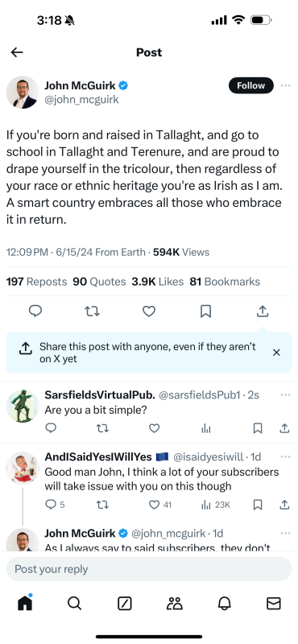Open the Communities tab in bottom bar

pyautogui.click(x=174, y=603)
